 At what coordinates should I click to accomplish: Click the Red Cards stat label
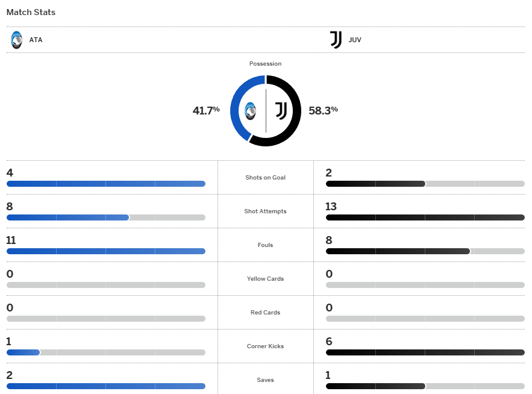(265, 313)
